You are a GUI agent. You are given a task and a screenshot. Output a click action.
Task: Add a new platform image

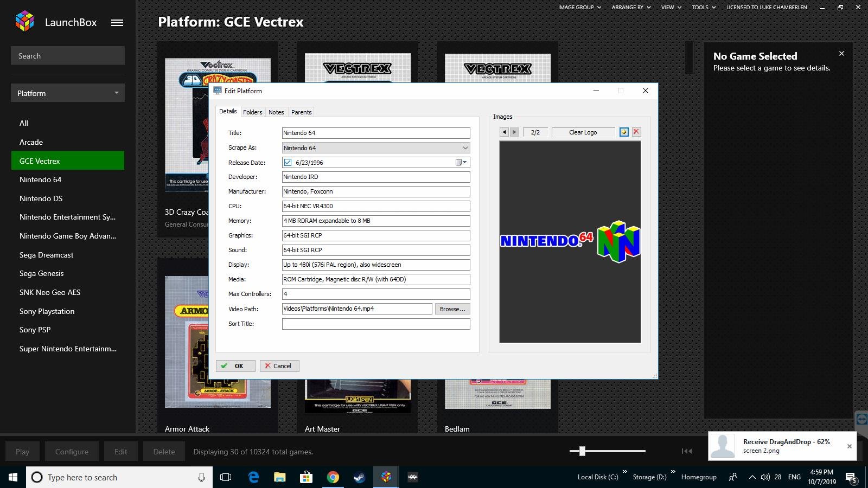click(x=624, y=132)
